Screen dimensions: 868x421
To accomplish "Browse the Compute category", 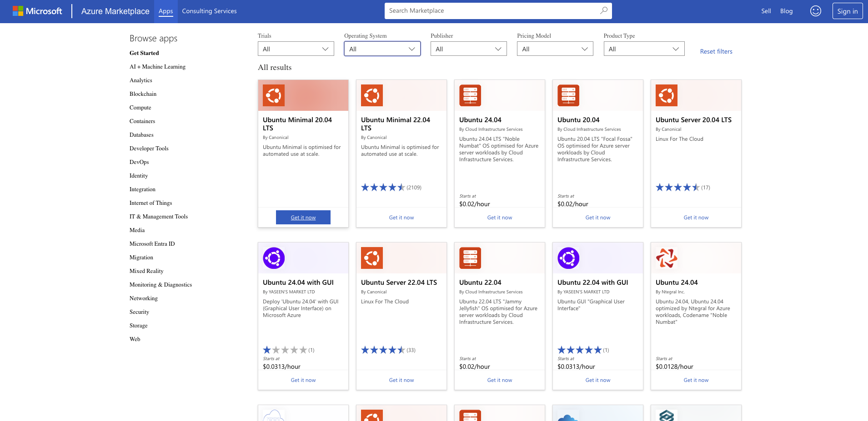I will pos(140,108).
